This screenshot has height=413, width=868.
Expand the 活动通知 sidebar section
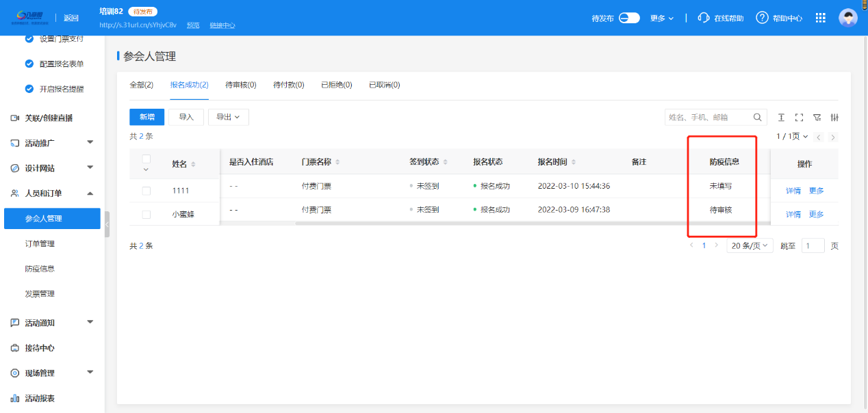pyautogui.click(x=90, y=322)
